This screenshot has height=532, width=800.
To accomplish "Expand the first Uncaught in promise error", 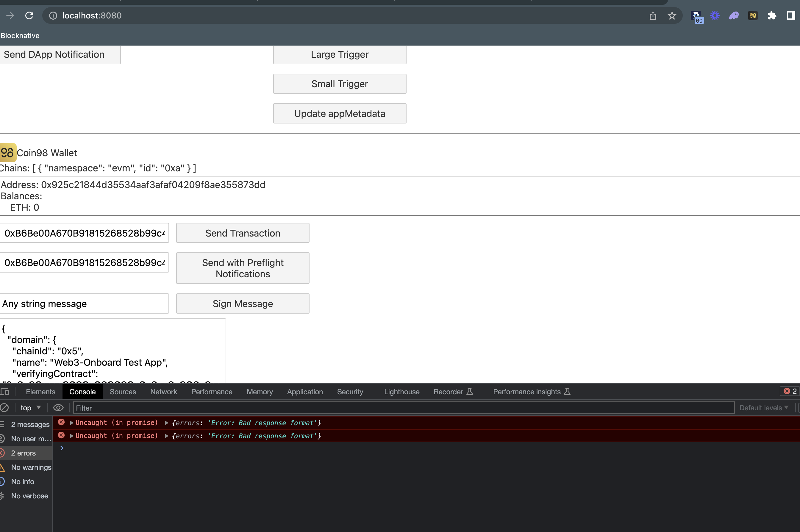I will pos(72,423).
